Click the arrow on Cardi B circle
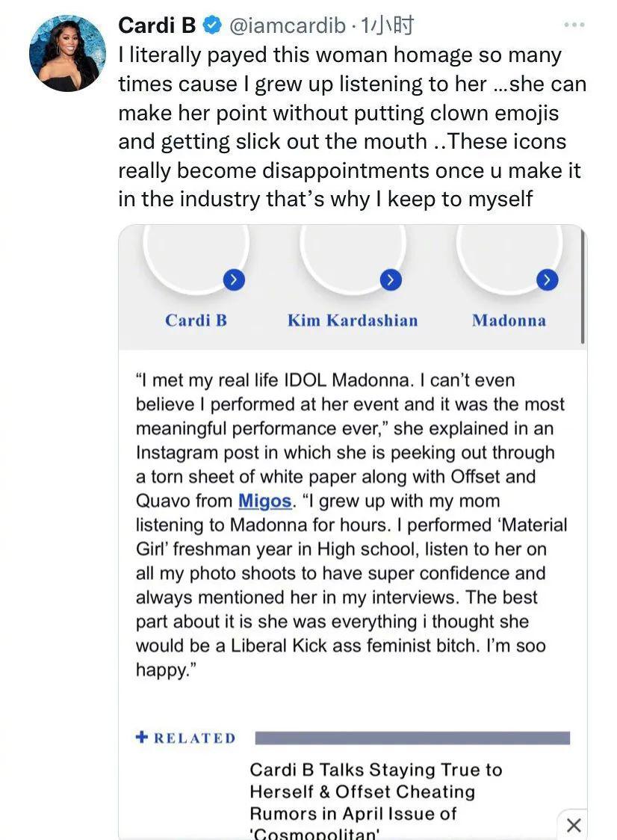 coord(234,279)
